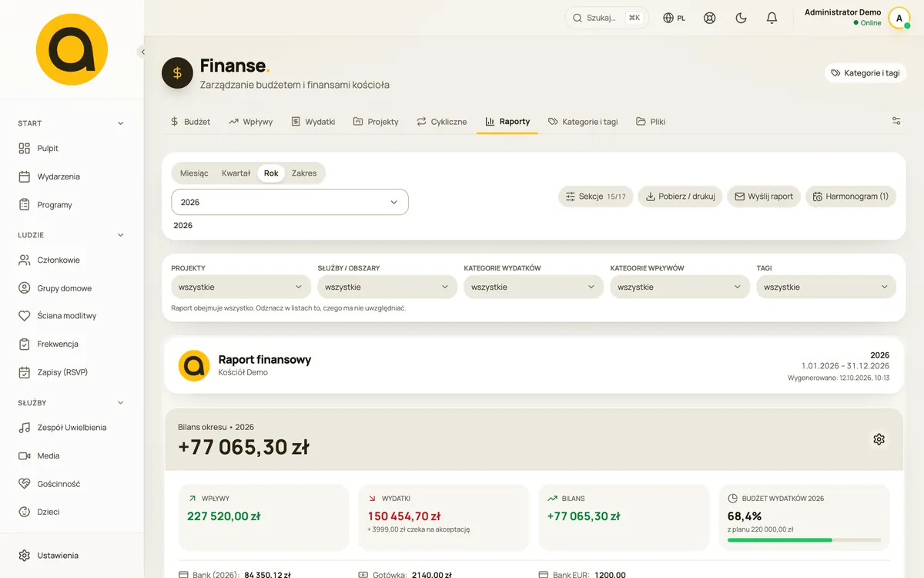Click the Budżet wydatków 2026 pie icon
Screen dimensions: 924x578
pyautogui.click(x=733, y=499)
